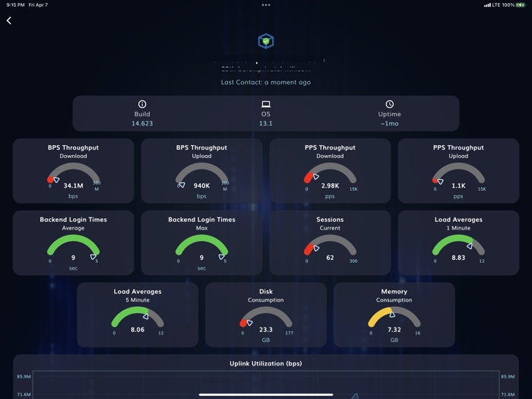
Task: Open the Backend Login Times Max gauge
Action: [201, 243]
